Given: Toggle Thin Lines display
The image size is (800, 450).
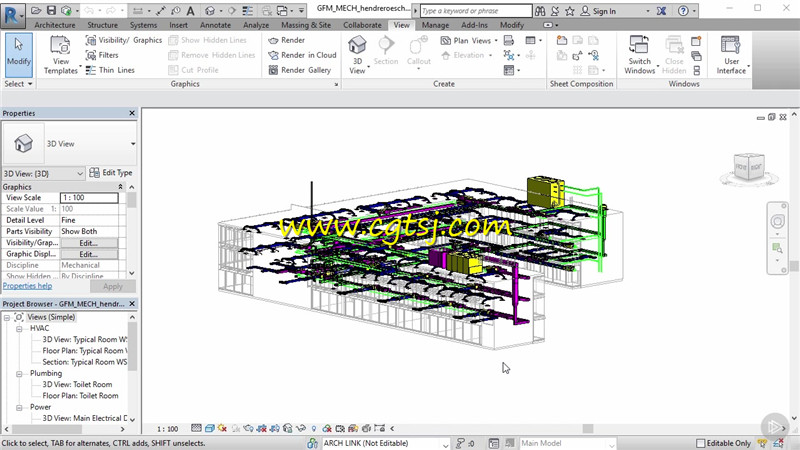Looking at the screenshot, I should pyautogui.click(x=110, y=70).
